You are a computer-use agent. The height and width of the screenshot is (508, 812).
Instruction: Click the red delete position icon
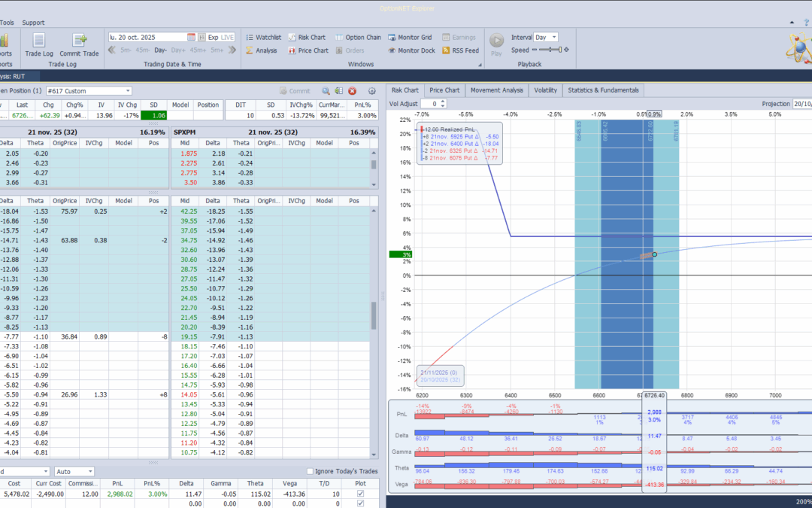click(353, 91)
